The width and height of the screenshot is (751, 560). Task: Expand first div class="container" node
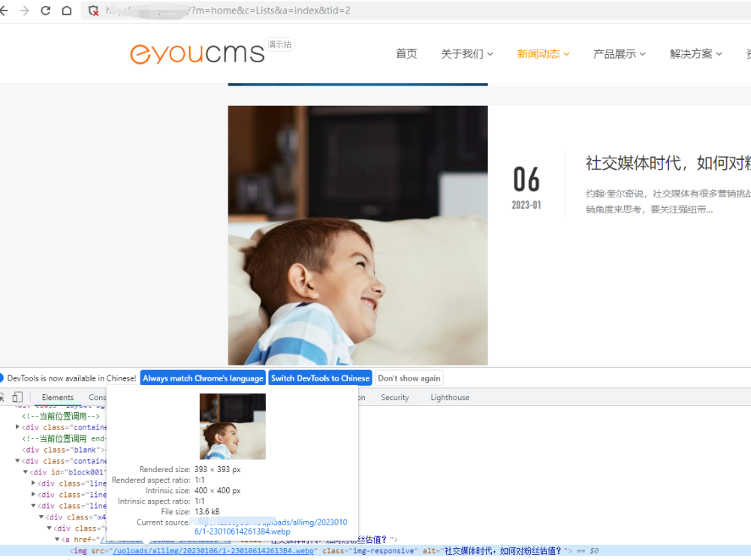[18, 426]
